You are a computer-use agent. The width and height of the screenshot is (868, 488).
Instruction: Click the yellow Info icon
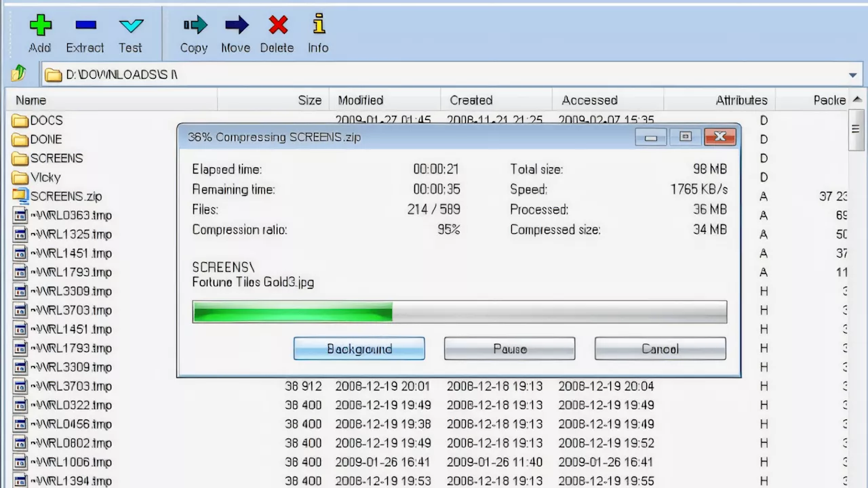tap(319, 24)
